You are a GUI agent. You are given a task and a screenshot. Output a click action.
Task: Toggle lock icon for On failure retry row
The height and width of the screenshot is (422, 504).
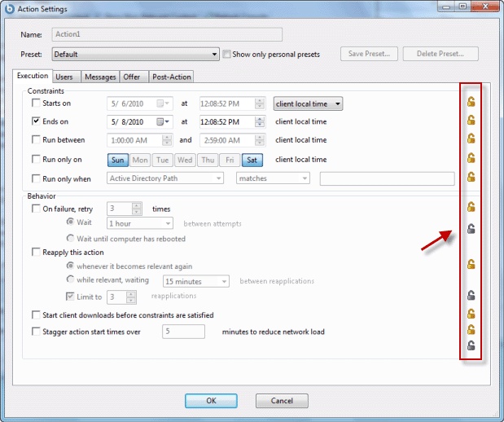point(471,207)
